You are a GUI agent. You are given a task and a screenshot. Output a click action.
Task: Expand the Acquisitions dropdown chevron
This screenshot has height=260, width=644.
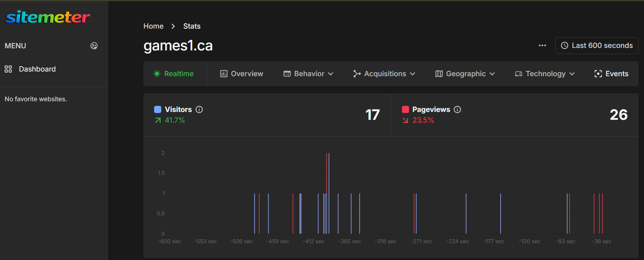[x=413, y=74]
